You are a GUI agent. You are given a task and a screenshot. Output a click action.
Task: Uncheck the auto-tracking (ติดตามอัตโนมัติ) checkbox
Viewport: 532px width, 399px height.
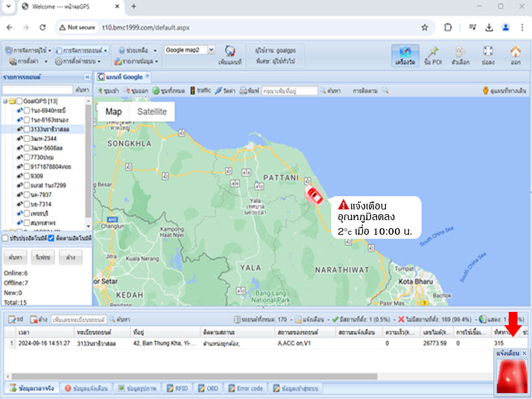point(51,238)
